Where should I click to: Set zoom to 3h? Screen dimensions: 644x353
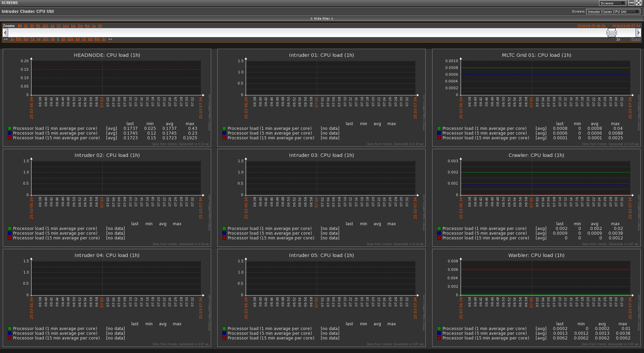(32, 26)
